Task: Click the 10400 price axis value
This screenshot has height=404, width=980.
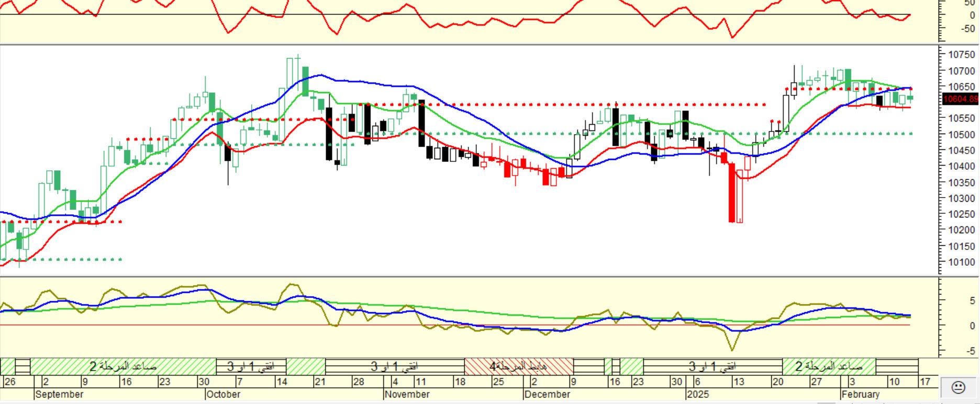Action: (x=962, y=166)
